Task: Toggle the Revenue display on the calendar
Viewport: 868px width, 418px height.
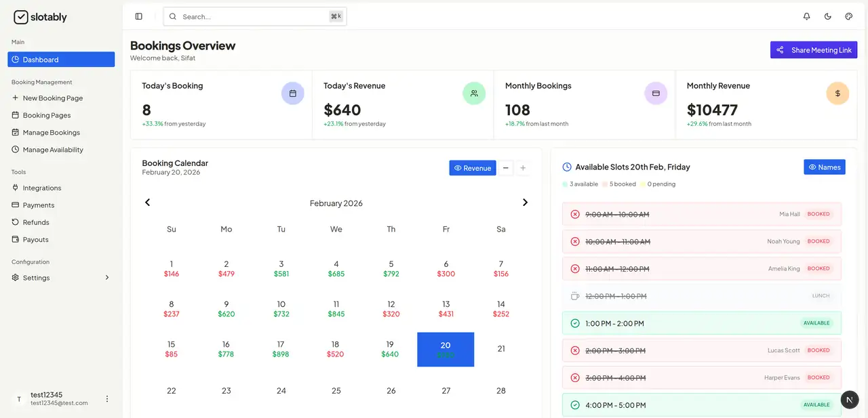Action: click(472, 167)
